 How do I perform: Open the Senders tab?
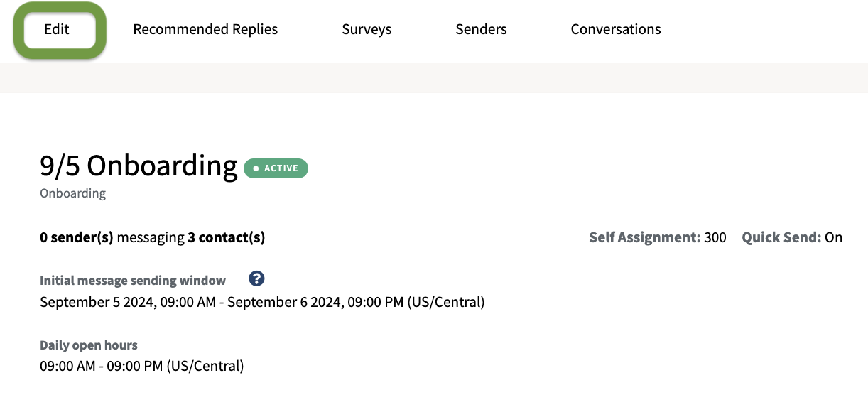[481, 30]
